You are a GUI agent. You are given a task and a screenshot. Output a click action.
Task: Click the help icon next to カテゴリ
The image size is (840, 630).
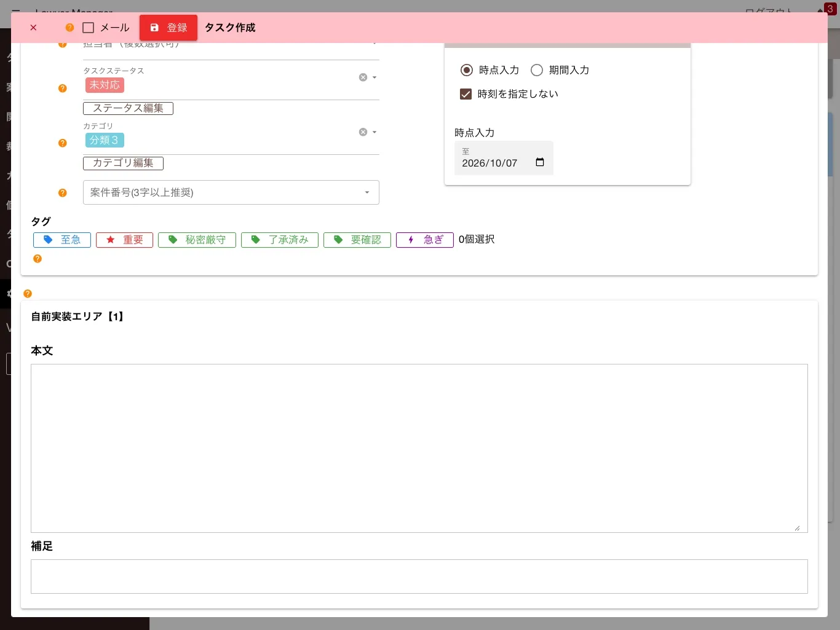[x=62, y=143]
